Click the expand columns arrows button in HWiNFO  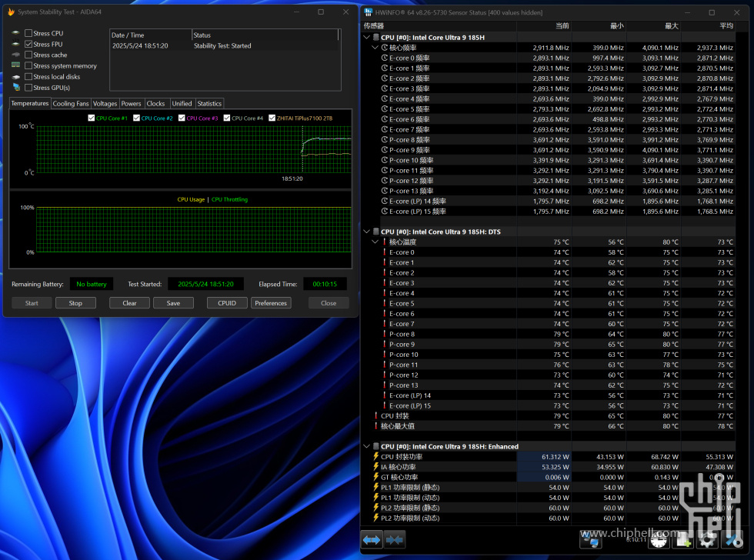point(371,540)
